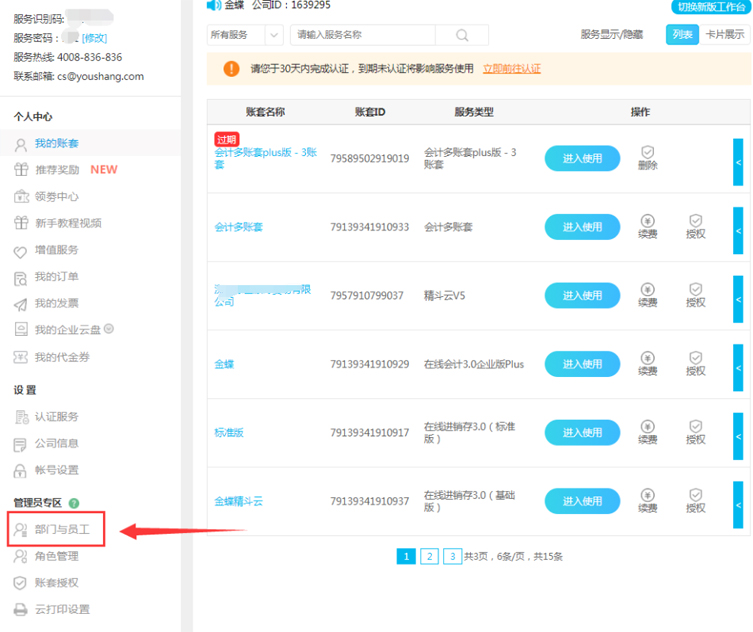753x632 pixels.
Task: Click the account ID 79139341910929
Action: pyautogui.click(x=369, y=365)
